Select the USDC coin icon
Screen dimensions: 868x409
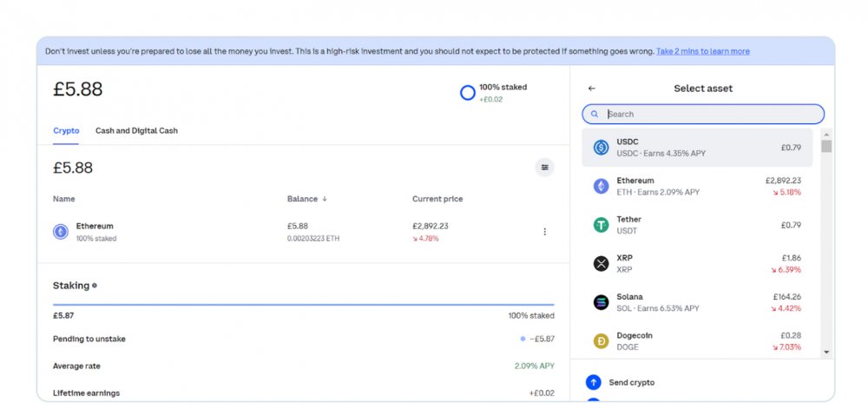[602, 148]
